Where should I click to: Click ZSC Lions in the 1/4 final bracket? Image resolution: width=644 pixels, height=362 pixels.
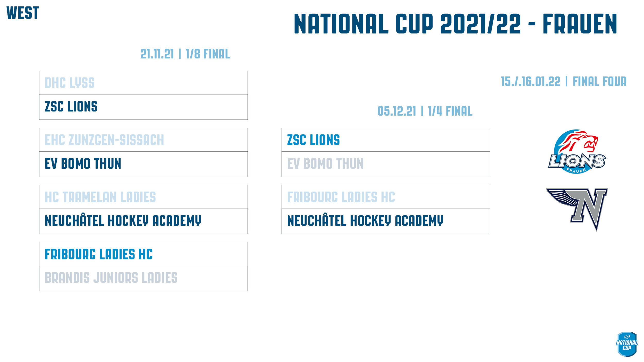[x=313, y=140]
